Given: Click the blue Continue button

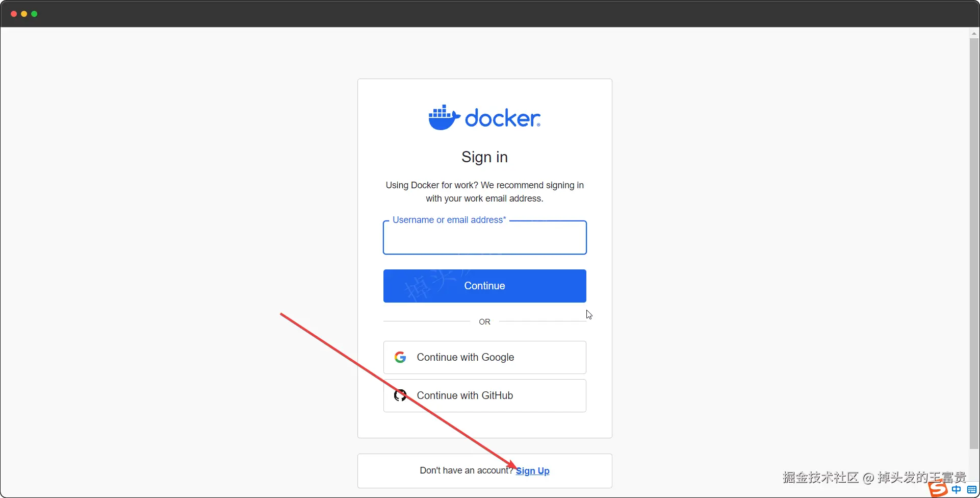Looking at the screenshot, I should (484, 286).
